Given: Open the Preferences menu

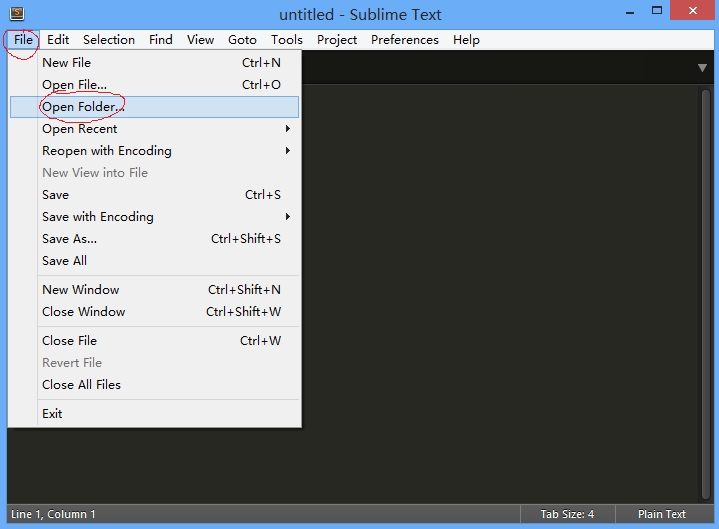Looking at the screenshot, I should [x=404, y=40].
